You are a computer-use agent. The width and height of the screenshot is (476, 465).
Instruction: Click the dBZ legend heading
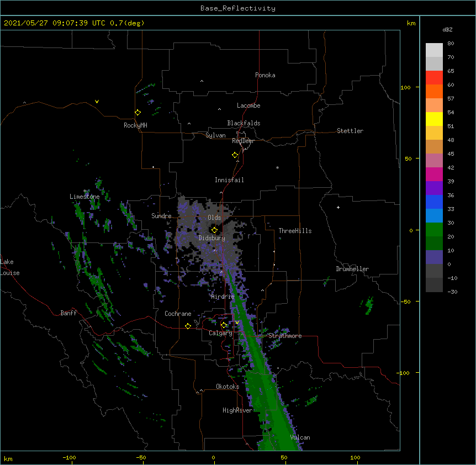[x=447, y=29]
